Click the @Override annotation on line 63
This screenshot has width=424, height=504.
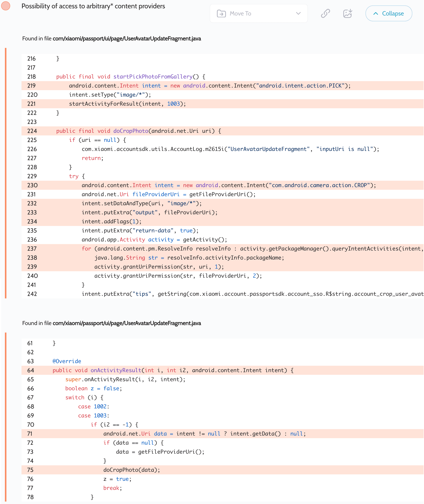click(67, 361)
